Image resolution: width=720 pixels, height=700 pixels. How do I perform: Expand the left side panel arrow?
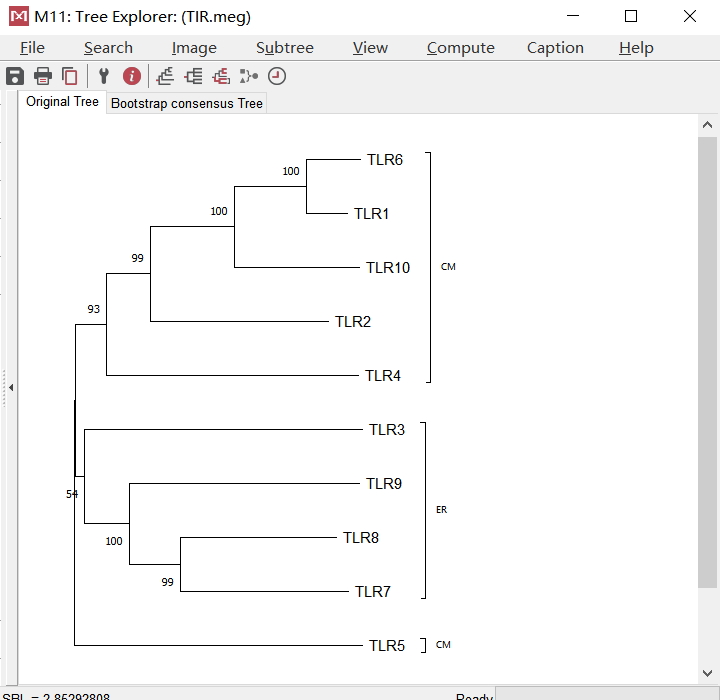click(11, 388)
